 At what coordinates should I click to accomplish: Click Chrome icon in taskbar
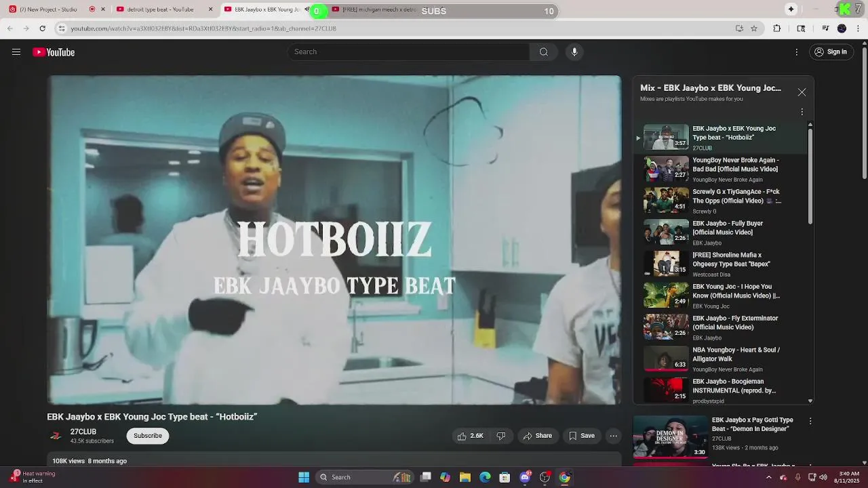[564, 477]
